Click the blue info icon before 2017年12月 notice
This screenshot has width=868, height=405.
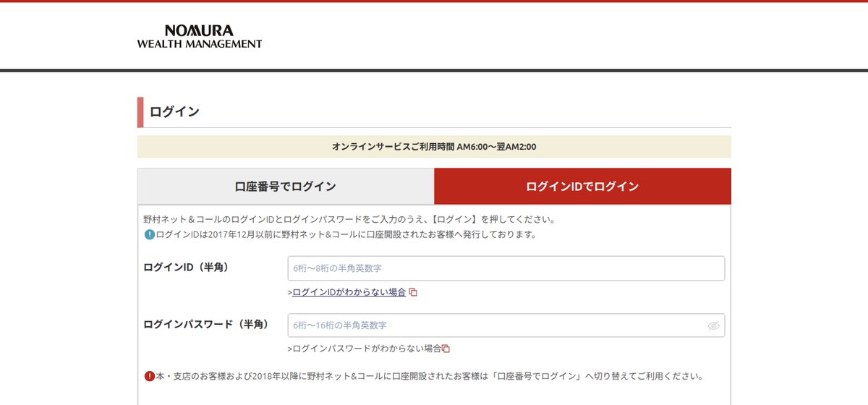point(149,234)
